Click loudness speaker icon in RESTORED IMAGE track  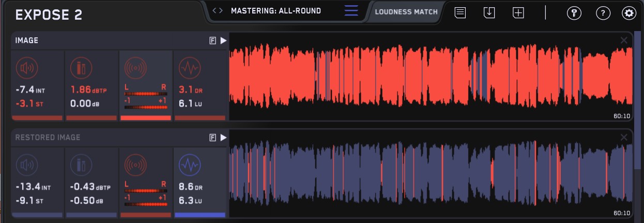[26, 165]
